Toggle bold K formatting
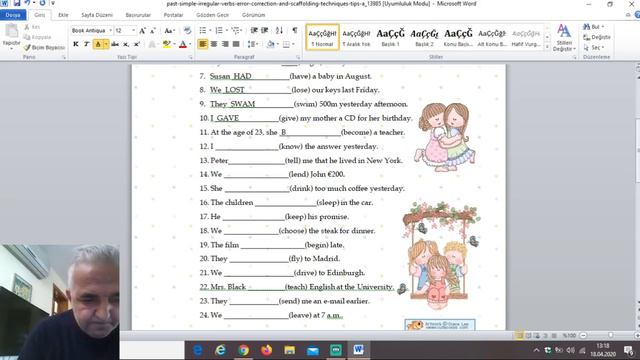Image resolution: width=640 pixels, height=360 pixels. [76, 44]
